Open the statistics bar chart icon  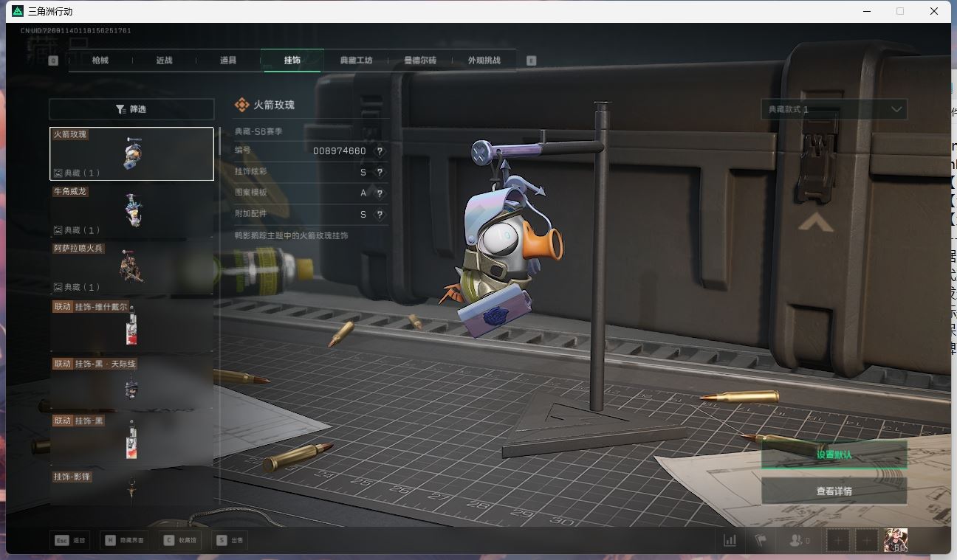[x=730, y=540]
